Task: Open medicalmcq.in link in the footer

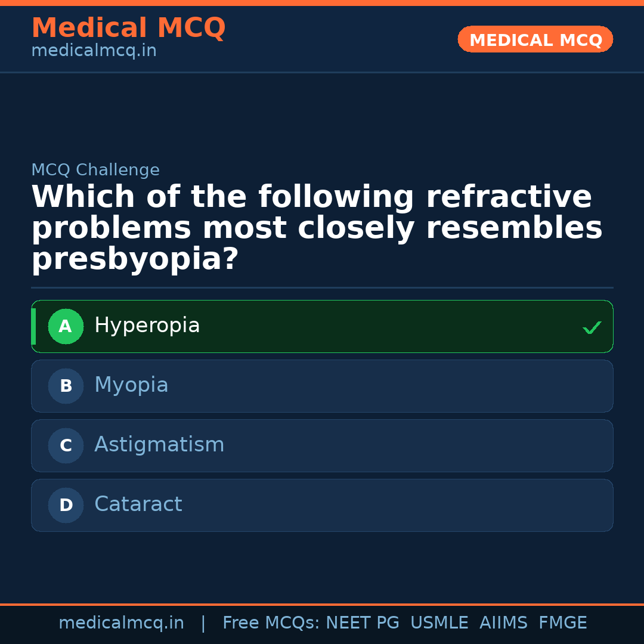Action: coord(121,623)
